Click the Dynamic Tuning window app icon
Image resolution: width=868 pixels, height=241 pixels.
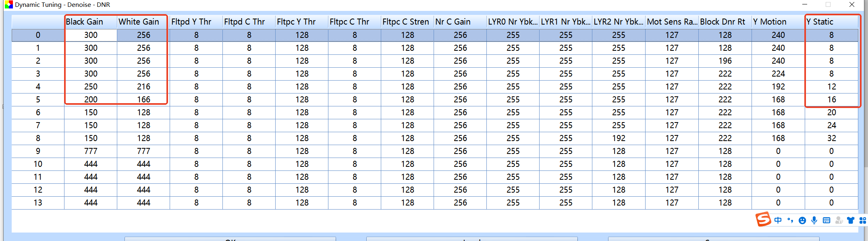[x=8, y=5]
